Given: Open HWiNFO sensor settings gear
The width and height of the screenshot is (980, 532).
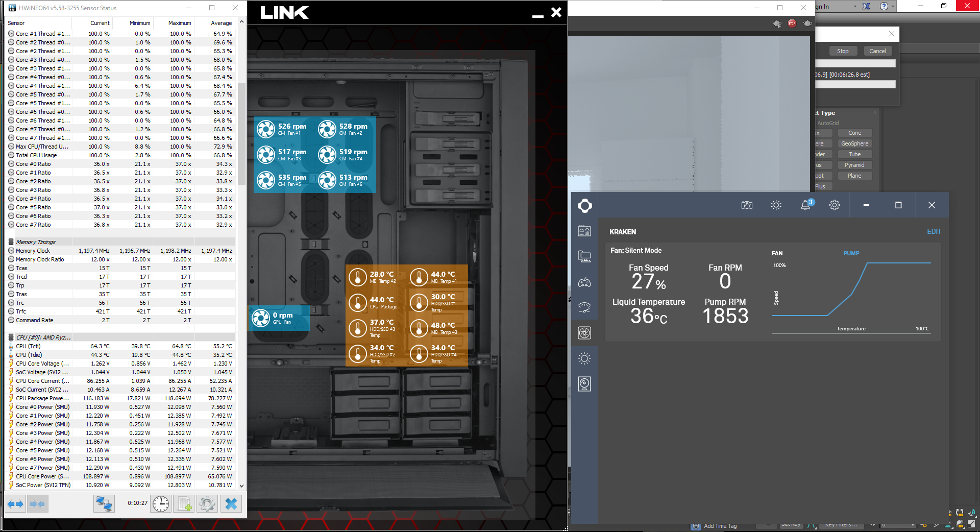Looking at the screenshot, I should pyautogui.click(x=207, y=504).
